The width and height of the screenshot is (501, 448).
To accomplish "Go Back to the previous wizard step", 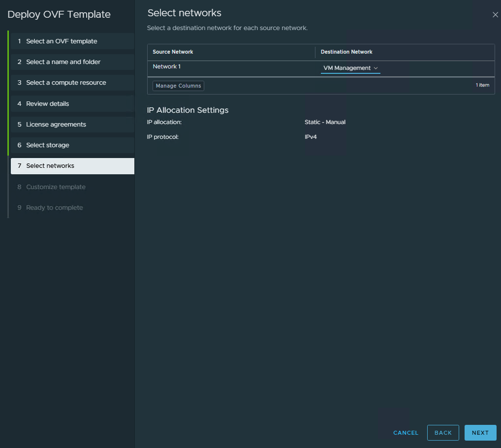I will (x=443, y=433).
